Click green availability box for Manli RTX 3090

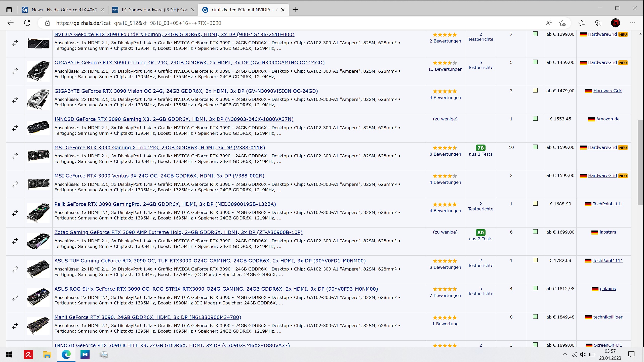[x=535, y=317]
